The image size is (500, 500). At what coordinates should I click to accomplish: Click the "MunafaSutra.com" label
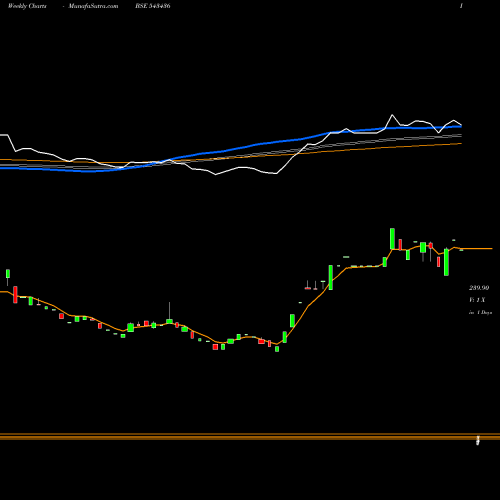(93, 6)
